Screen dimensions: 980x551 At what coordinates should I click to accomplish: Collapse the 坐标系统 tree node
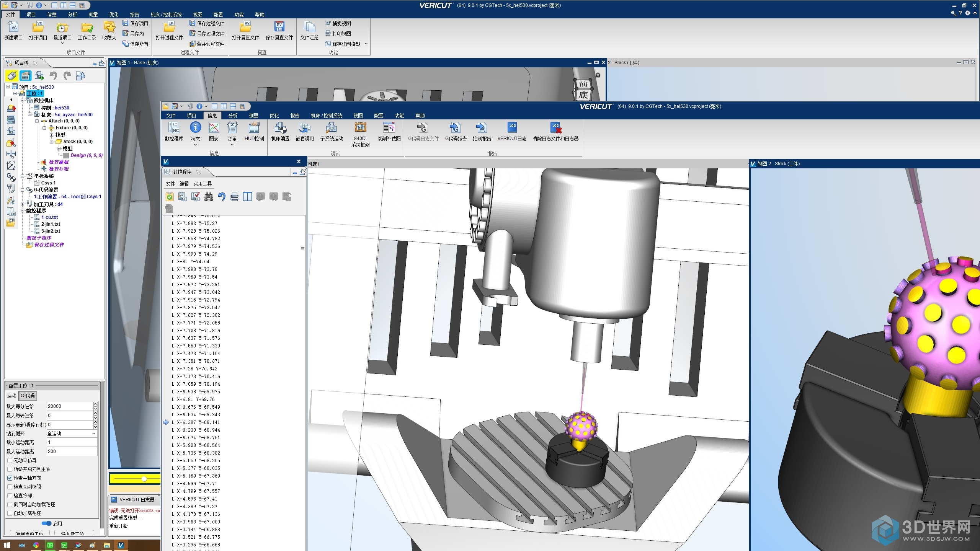tap(23, 176)
